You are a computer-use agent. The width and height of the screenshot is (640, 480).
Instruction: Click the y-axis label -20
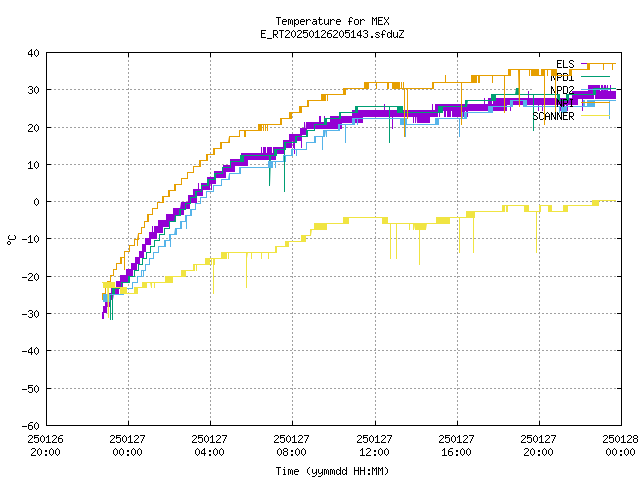click(31, 277)
